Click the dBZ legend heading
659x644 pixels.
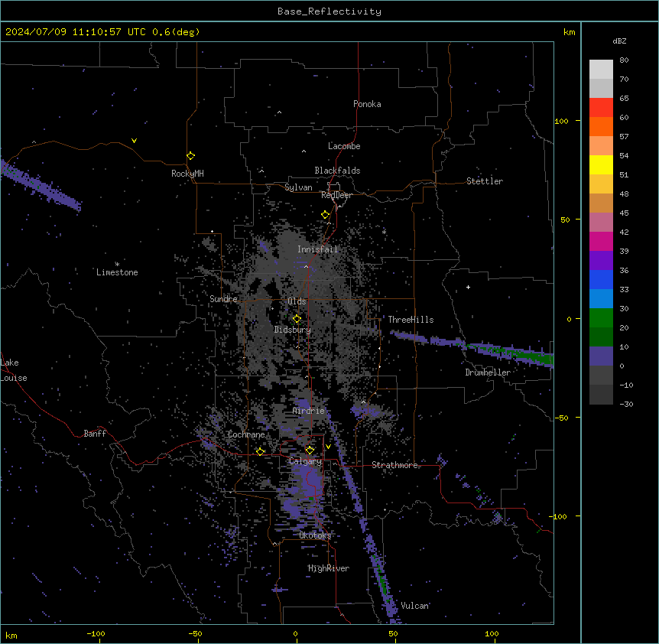pyautogui.click(x=619, y=41)
